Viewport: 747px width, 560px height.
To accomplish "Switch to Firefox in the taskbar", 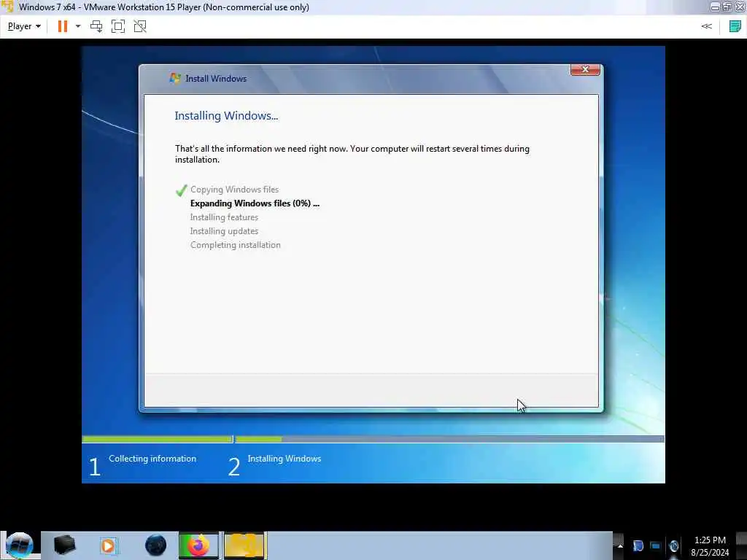I will (x=198, y=545).
